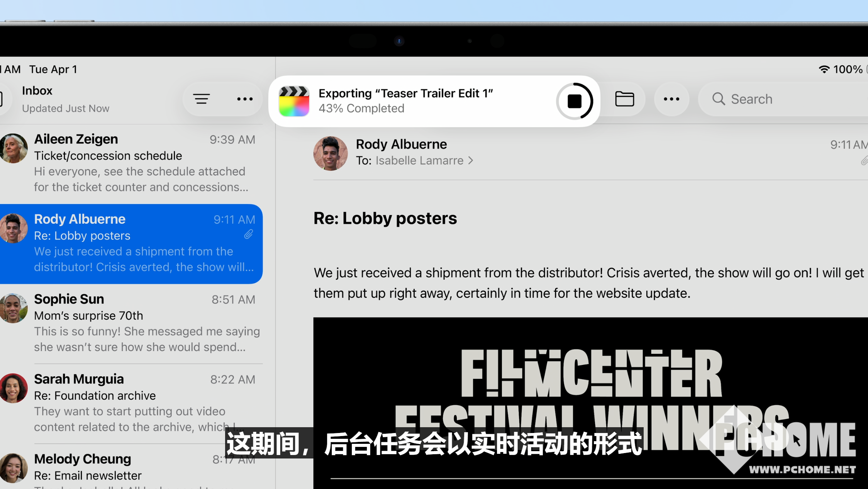Viewport: 868px width, 489px height.
Task: Click the Final Cut Pro app icon
Action: [x=294, y=101]
